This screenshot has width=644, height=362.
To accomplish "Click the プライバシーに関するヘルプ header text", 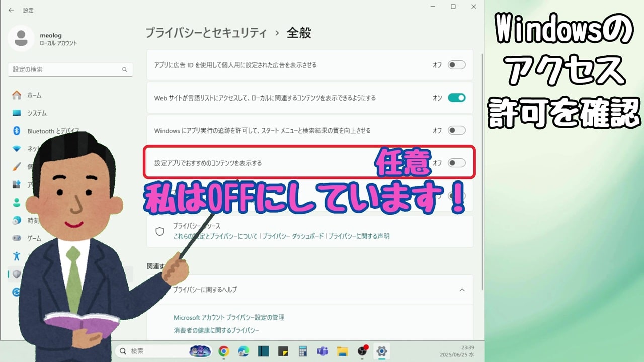I will point(205,290).
